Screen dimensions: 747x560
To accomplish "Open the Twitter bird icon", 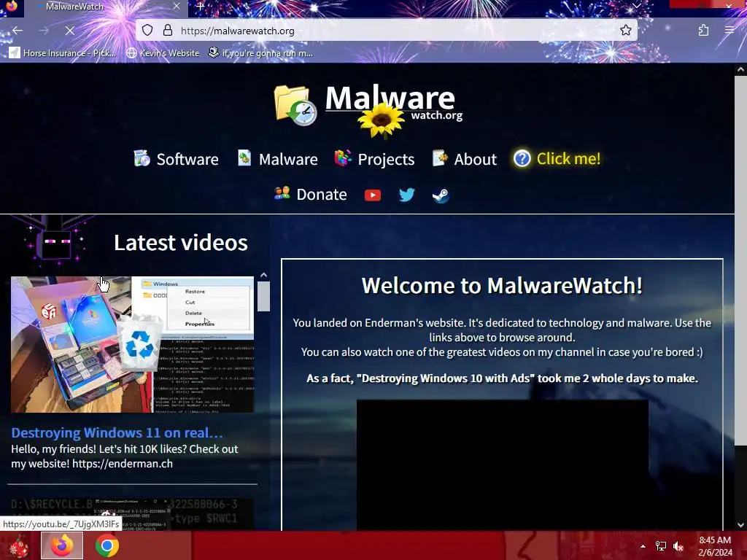I will 407,195.
